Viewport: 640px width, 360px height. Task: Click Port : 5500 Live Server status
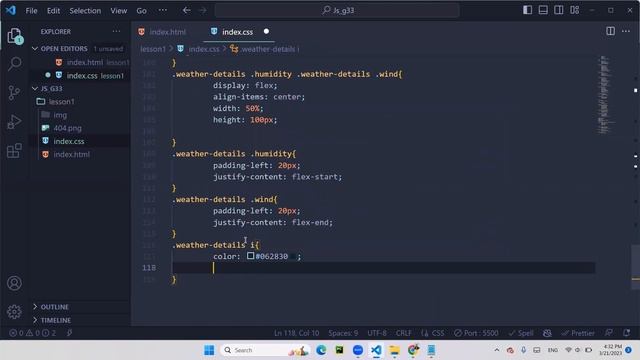click(x=476, y=333)
